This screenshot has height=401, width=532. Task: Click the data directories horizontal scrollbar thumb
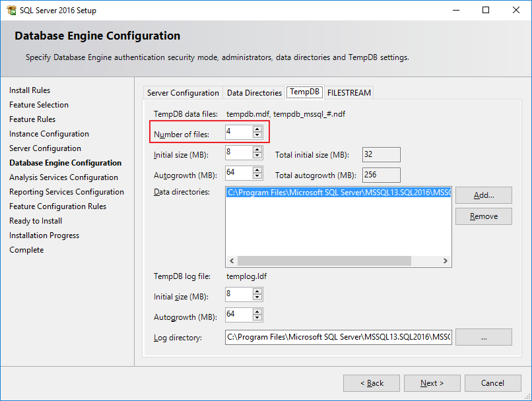(x=324, y=261)
